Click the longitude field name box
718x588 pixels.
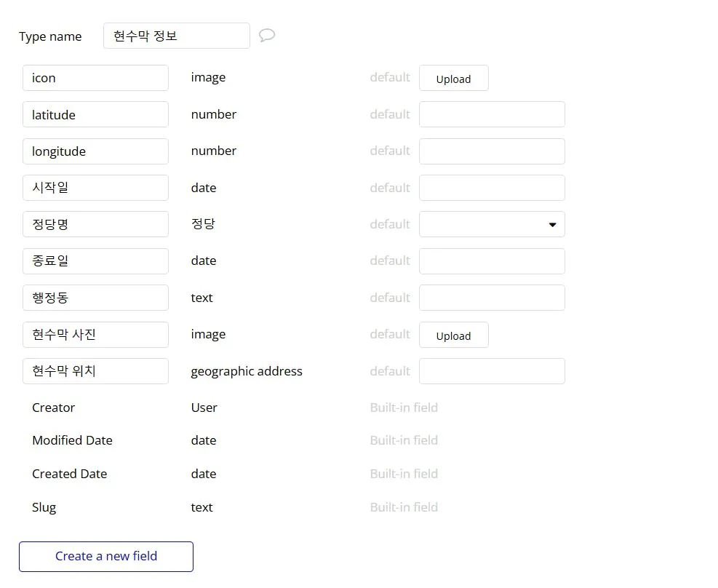[x=95, y=151]
